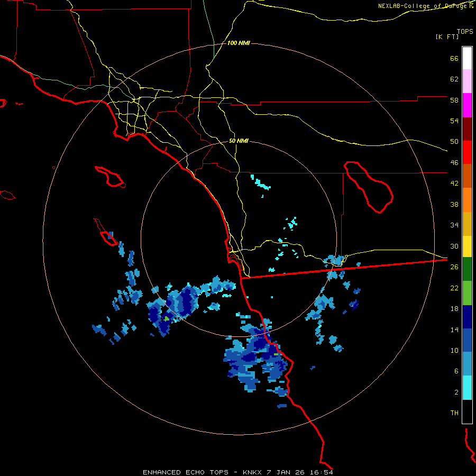Select the dark red legend swatch
Viewport: 476px width, 476px height.
(467, 129)
